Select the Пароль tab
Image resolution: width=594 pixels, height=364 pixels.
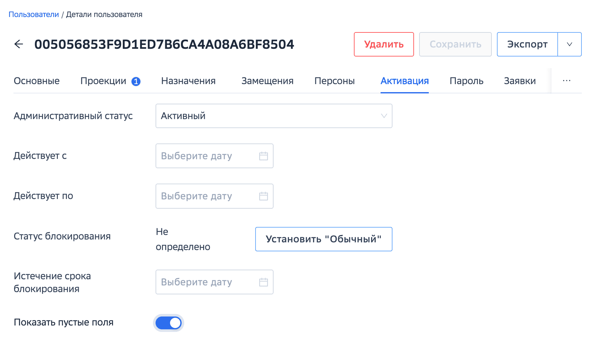tap(466, 81)
